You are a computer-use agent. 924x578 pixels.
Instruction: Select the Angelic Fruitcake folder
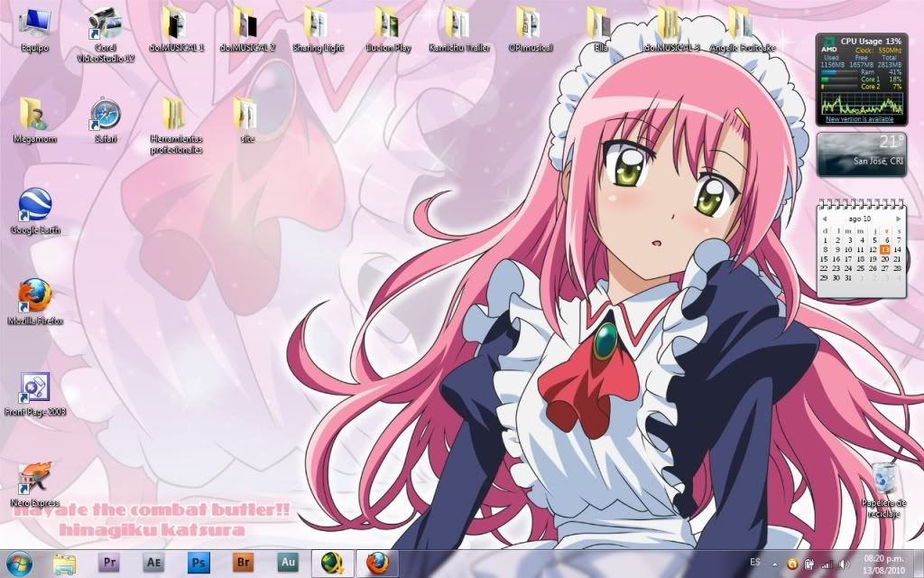[x=742, y=30]
